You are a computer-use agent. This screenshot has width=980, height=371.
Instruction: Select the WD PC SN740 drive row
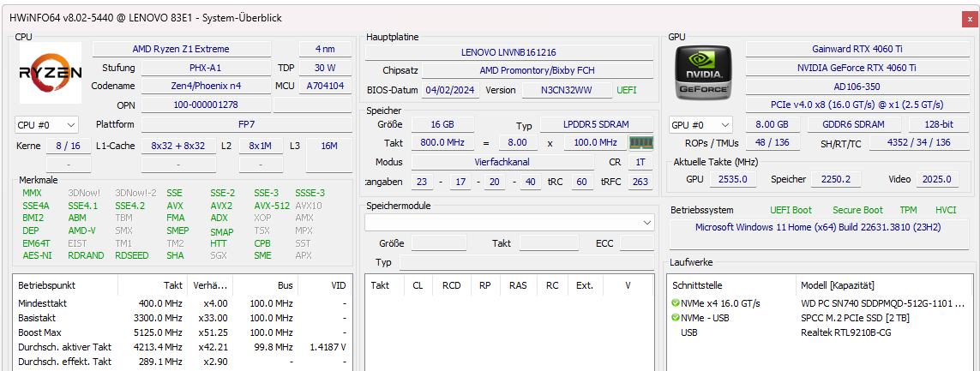(820, 303)
